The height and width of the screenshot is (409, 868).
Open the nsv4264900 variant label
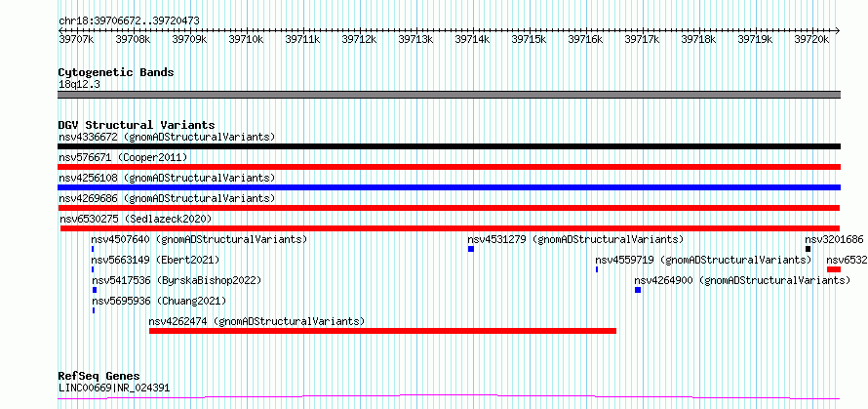click(x=742, y=280)
